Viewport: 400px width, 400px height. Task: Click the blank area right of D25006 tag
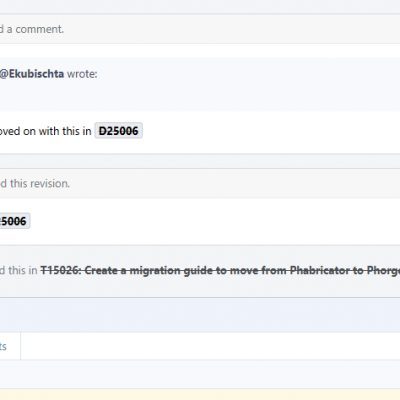[x=270, y=131]
